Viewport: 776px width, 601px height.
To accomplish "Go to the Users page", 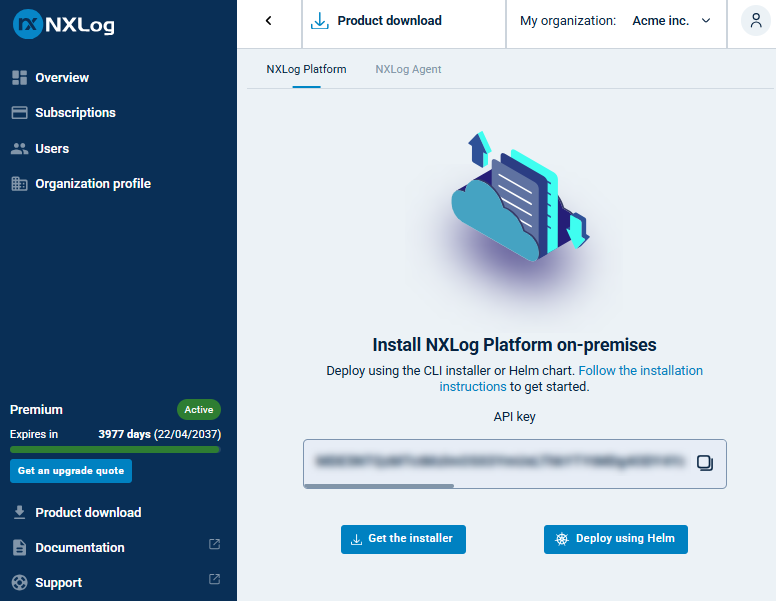I will point(52,149).
